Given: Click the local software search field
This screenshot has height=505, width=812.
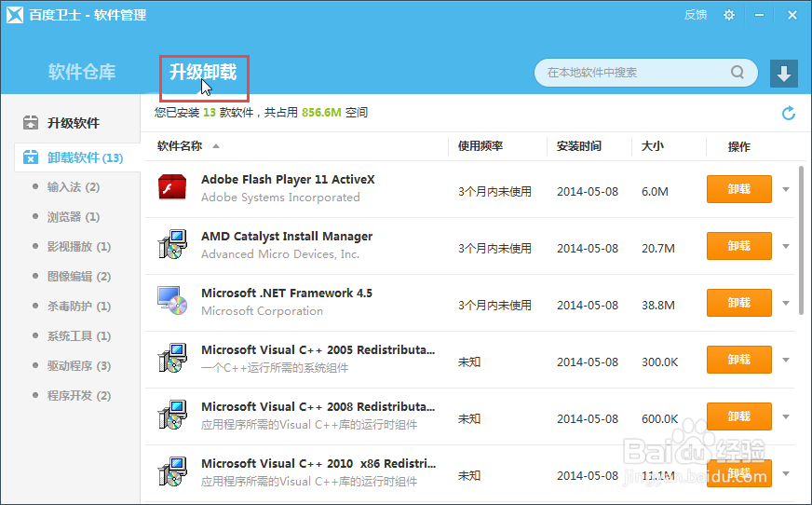Looking at the screenshot, I should (x=645, y=73).
